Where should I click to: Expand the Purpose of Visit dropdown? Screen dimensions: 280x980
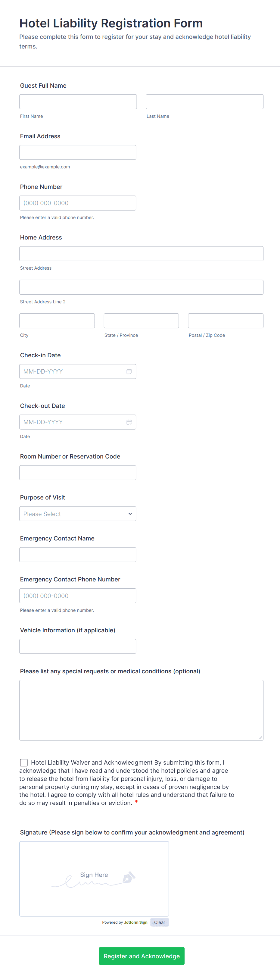coord(78,514)
